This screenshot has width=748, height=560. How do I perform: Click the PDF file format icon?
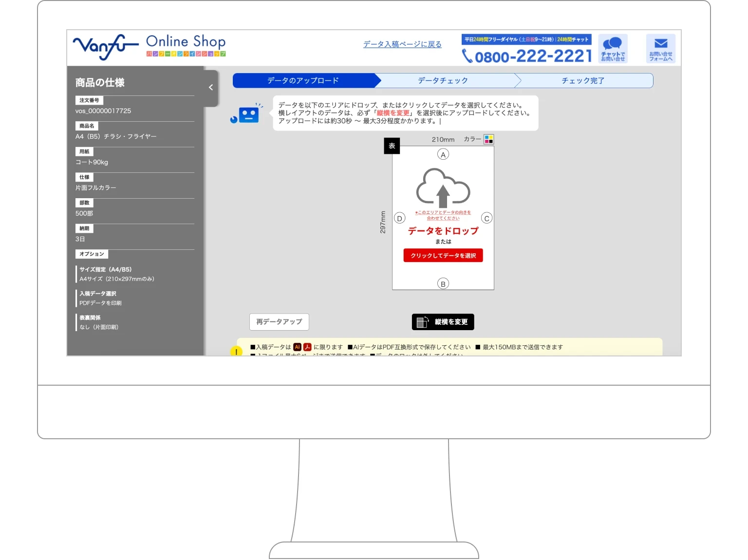(307, 347)
